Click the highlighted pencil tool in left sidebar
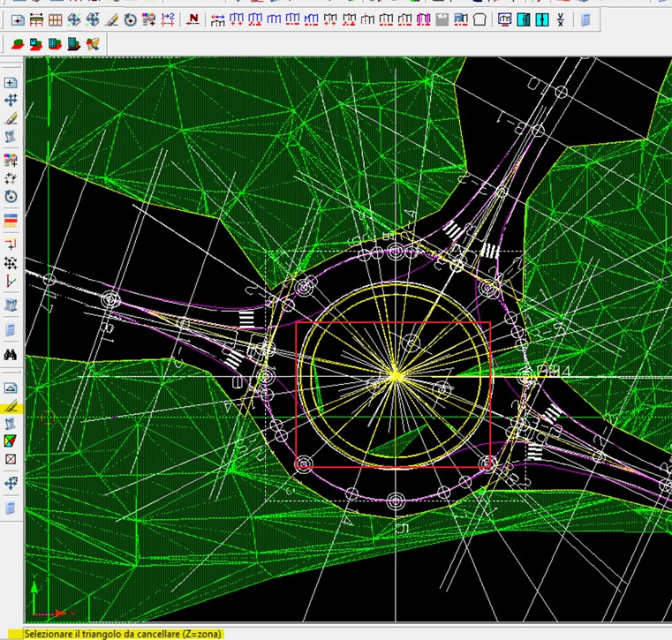 tap(11, 407)
